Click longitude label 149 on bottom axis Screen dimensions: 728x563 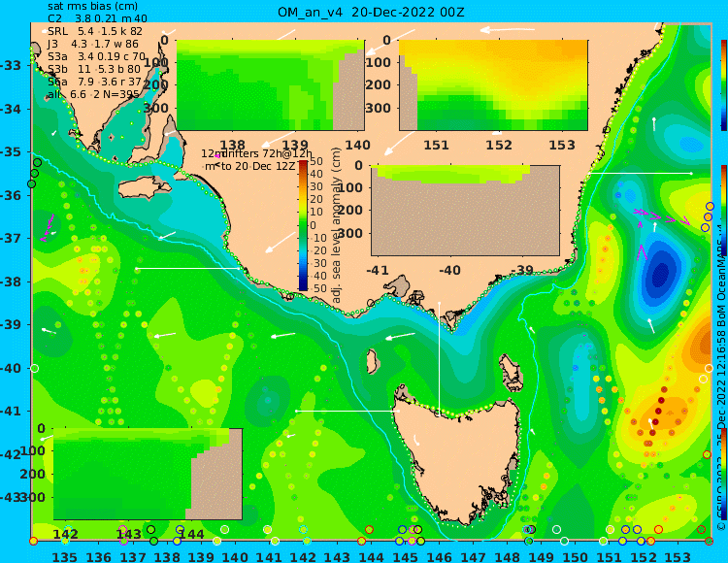[542, 556]
